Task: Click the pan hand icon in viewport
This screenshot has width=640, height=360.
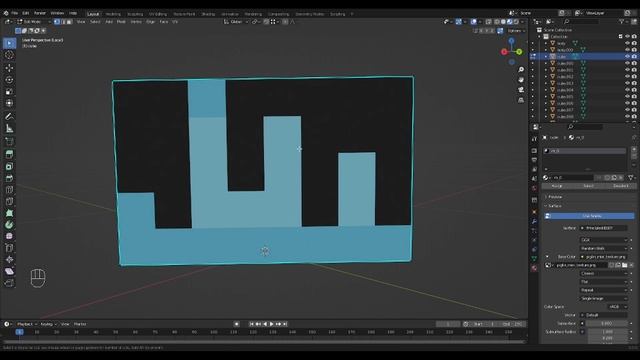Action: (521, 80)
